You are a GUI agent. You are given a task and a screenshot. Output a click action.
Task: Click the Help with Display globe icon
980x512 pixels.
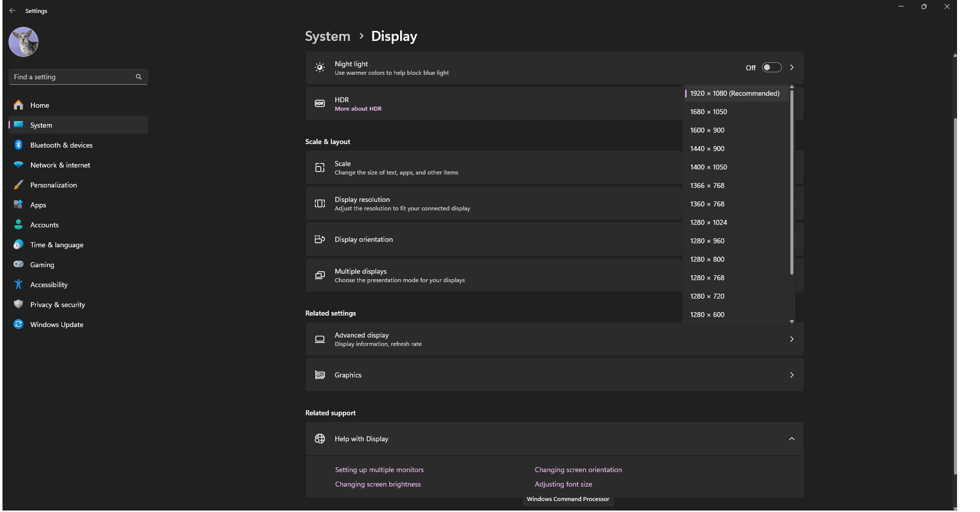pos(320,439)
